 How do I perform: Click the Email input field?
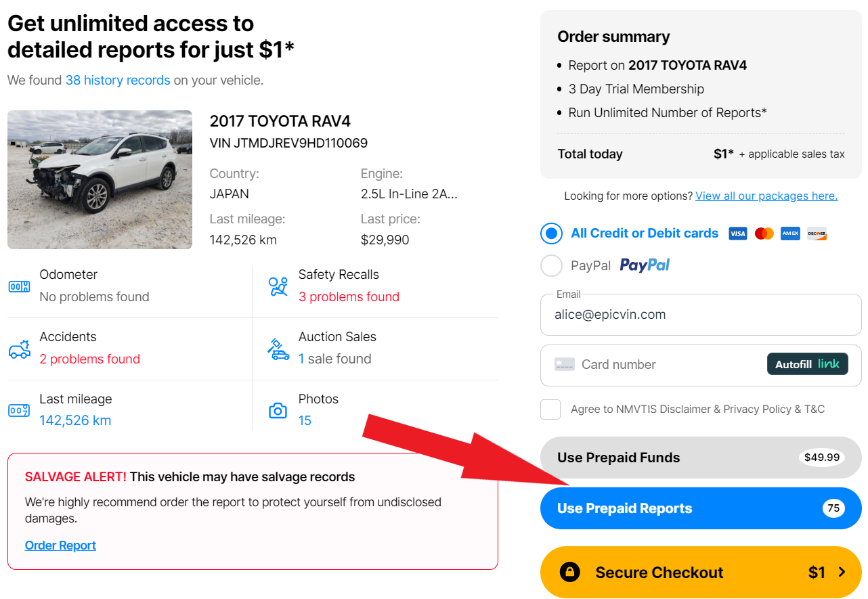700,315
